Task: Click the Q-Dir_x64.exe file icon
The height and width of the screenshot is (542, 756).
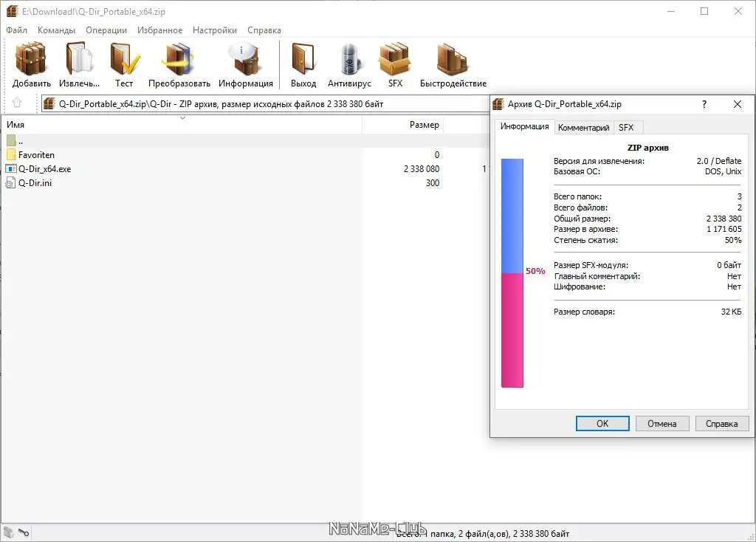Action: tap(11, 169)
